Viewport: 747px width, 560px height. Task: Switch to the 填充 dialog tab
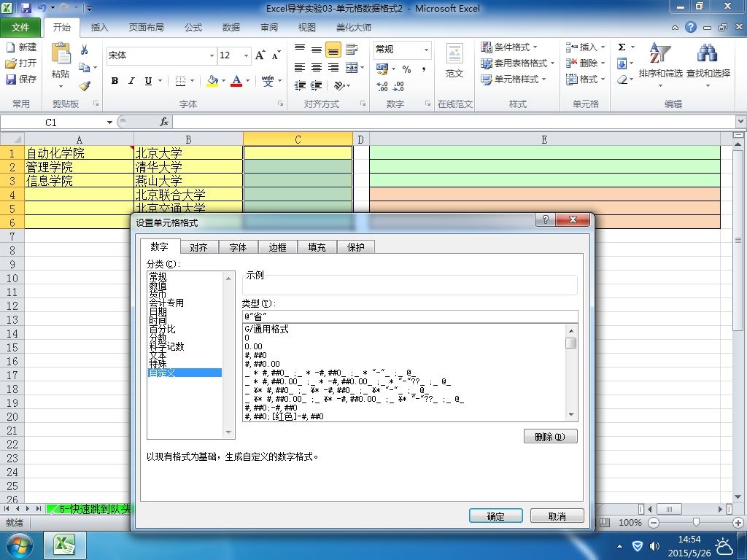[317, 247]
